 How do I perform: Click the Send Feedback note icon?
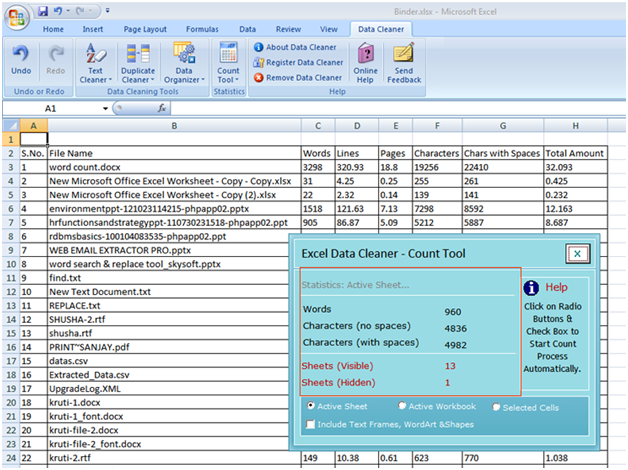(403, 53)
